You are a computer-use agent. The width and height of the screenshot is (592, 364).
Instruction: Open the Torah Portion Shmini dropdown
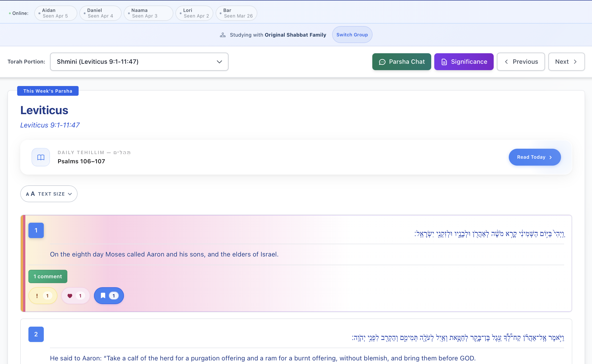coord(139,62)
